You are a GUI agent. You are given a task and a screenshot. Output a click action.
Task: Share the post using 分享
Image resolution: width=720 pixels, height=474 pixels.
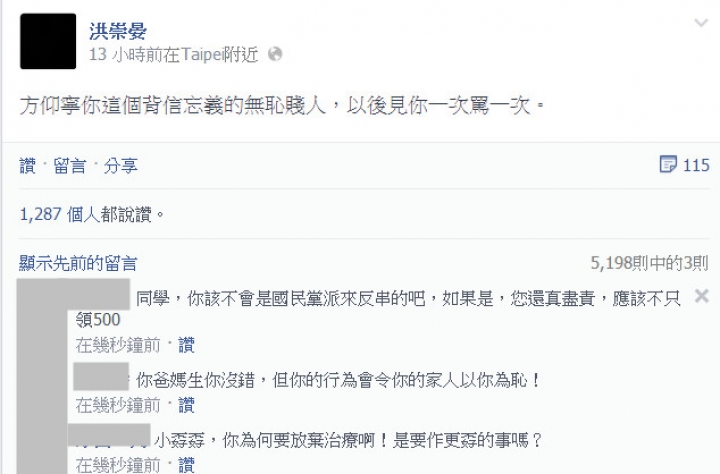click(x=120, y=166)
